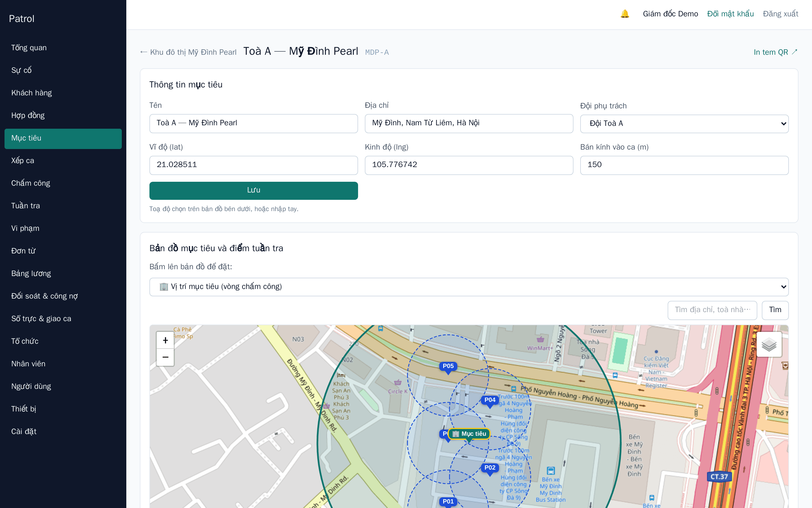Select patrol point marker P05
This screenshot has width=812, height=508.
point(448,366)
